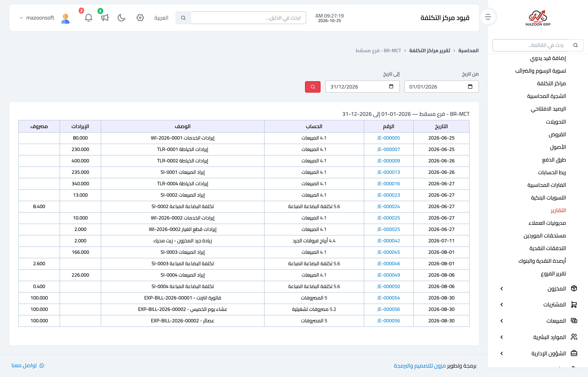Viewport: 588px width, 377px height.
Task: Open calendar picker for to-date field
Action: [391, 87]
